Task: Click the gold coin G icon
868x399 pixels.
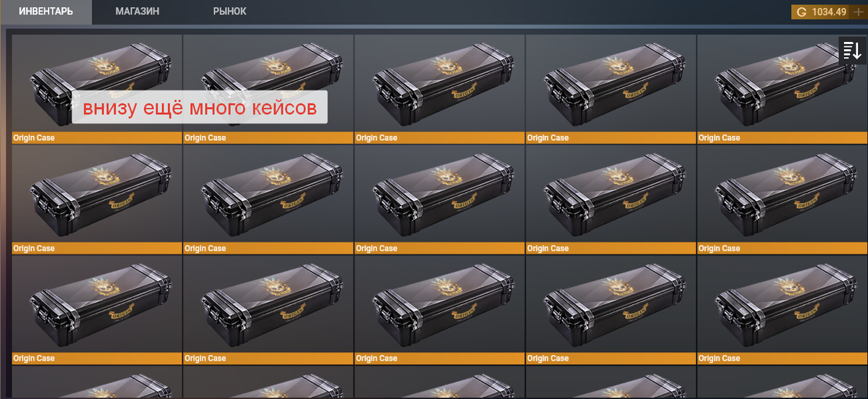Action: tap(801, 12)
